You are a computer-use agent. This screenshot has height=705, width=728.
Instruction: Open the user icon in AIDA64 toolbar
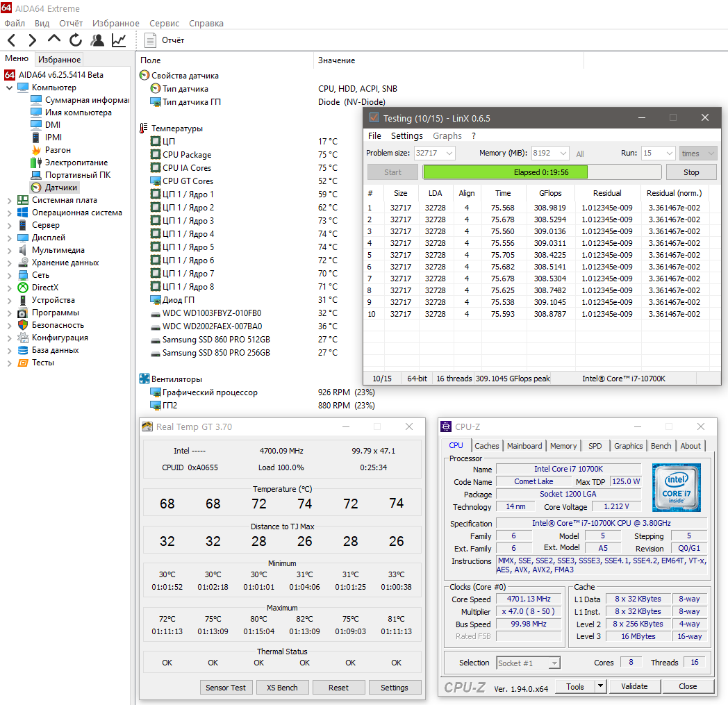(x=97, y=40)
